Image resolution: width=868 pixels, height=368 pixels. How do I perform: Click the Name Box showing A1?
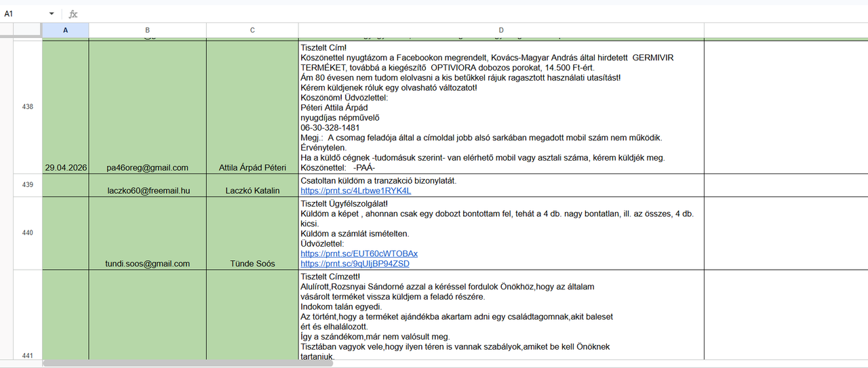point(24,14)
